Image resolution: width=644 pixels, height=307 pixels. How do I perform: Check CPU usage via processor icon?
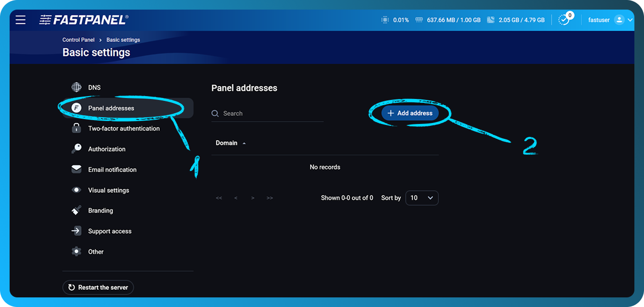tap(384, 20)
